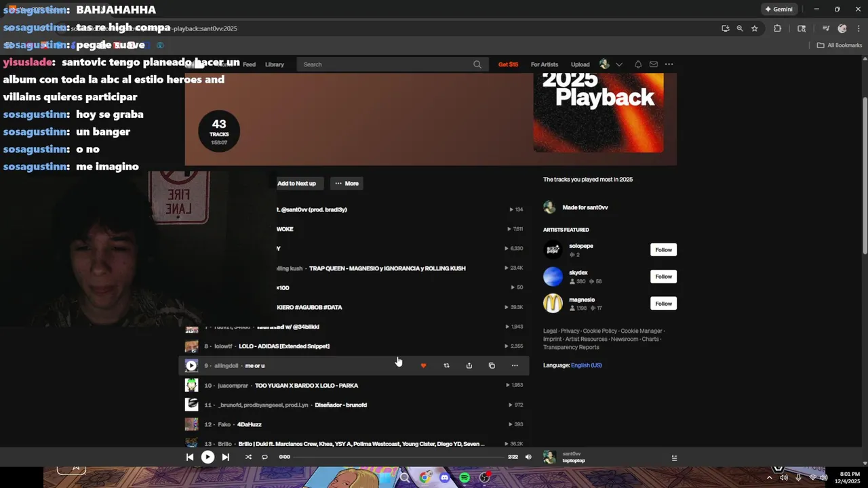
Task: Bookmark this page star icon
Action: click(x=755, y=28)
